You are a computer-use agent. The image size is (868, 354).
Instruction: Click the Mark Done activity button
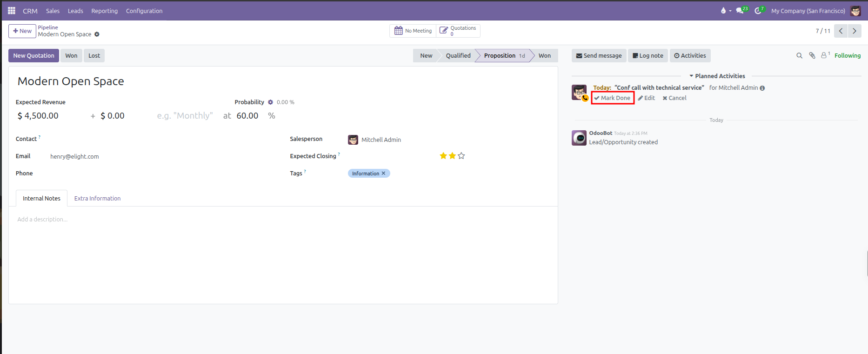tap(612, 98)
